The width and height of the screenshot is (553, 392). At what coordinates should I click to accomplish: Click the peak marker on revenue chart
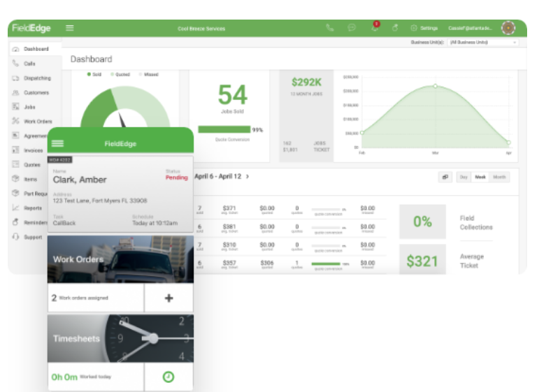[x=436, y=86]
